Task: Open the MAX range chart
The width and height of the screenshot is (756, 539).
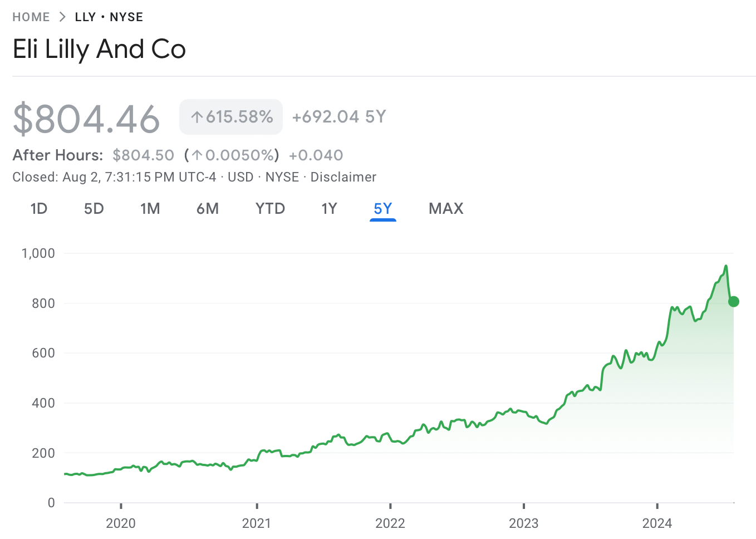Action: 446,209
